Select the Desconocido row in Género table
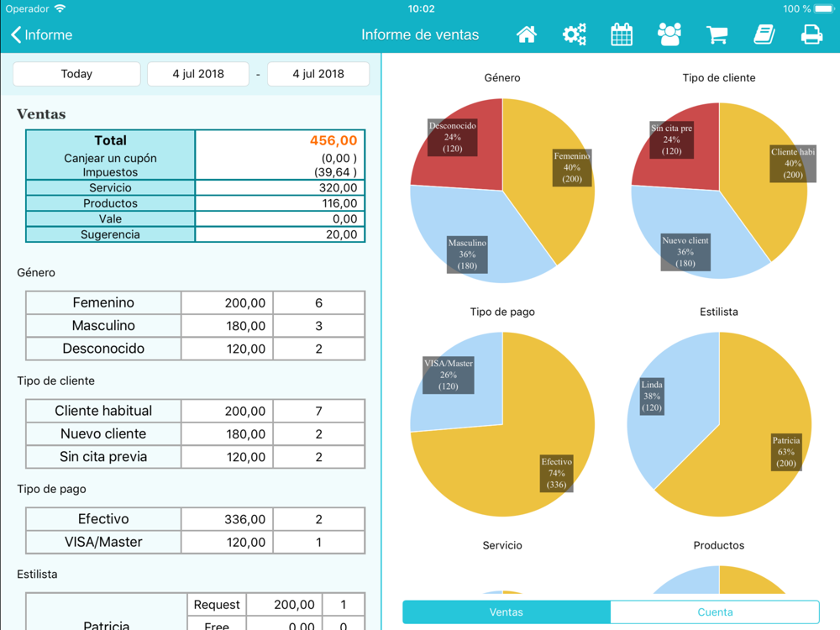 coord(196,349)
